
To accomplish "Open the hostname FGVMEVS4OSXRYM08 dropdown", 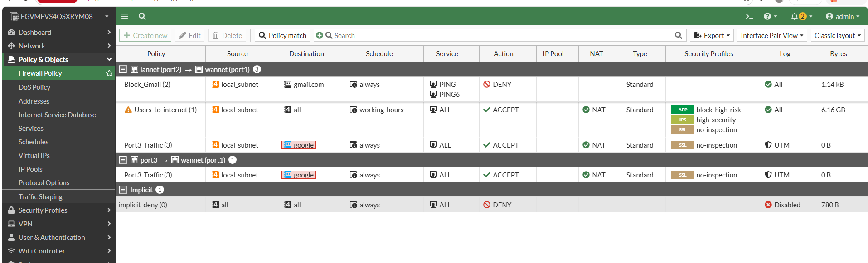I will coord(59,16).
